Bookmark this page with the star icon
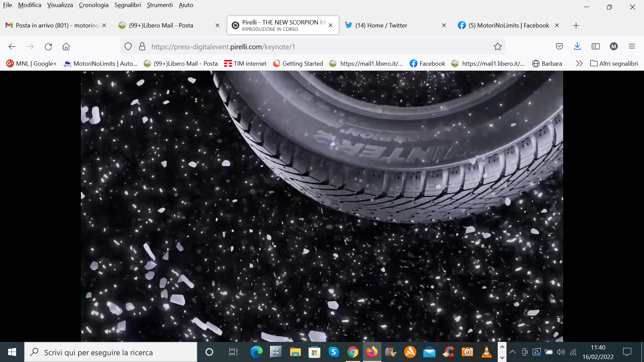 (497, 47)
